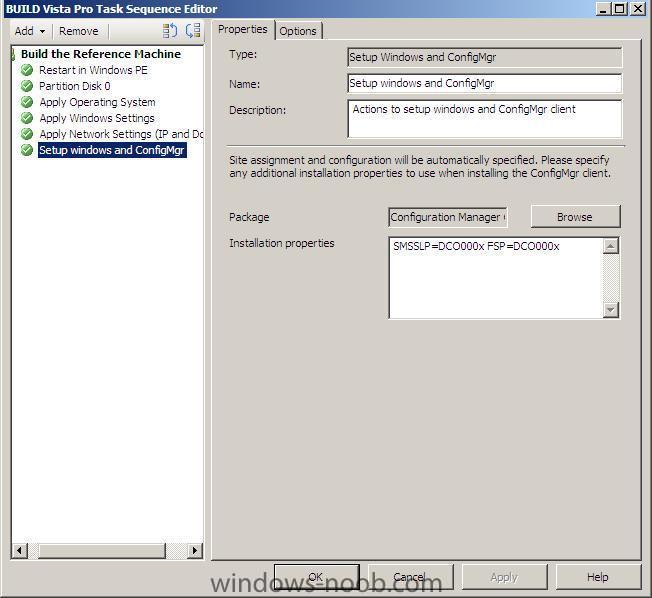Click into the Name input field

pyautogui.click(x=484, y=83)
